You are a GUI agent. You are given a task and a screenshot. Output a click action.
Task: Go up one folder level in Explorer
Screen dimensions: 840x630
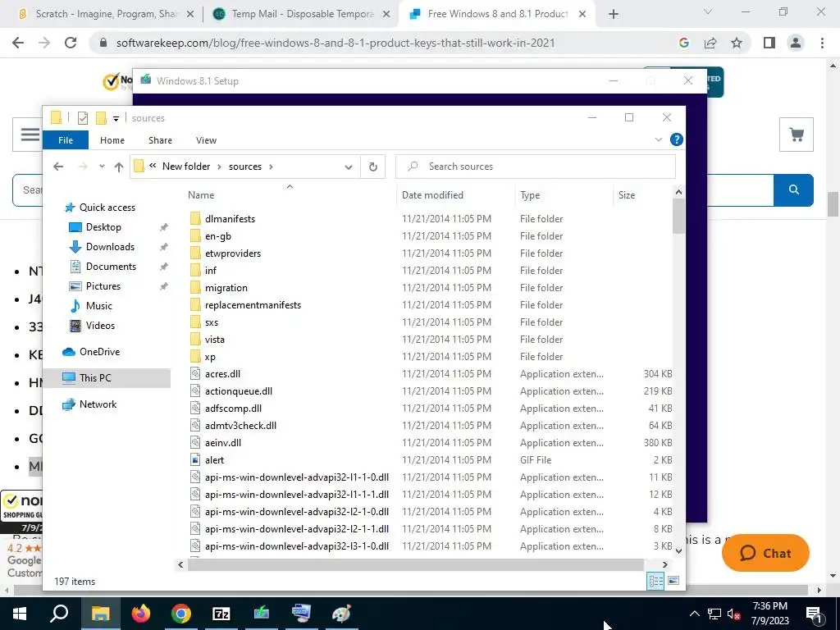coord(119,167)
